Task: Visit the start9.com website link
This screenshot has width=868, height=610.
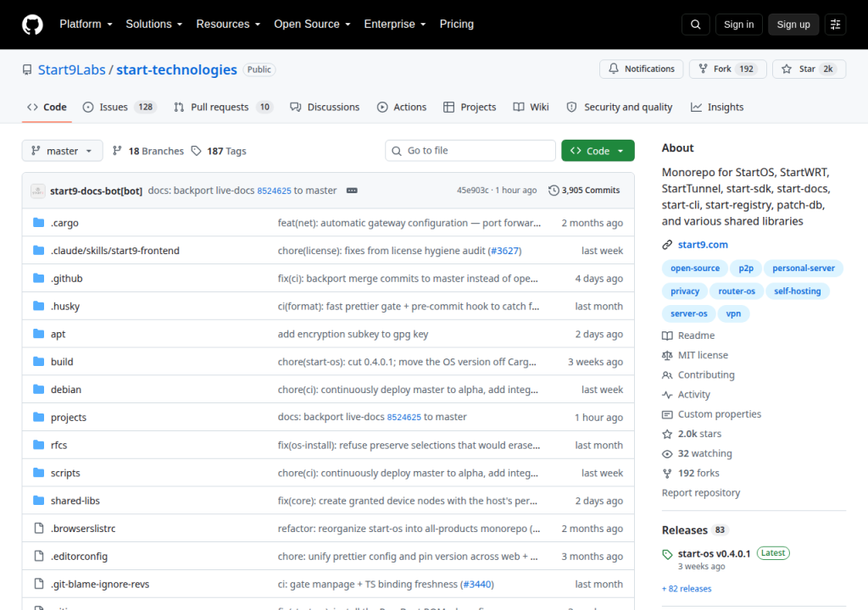Action: pos(703,245)
